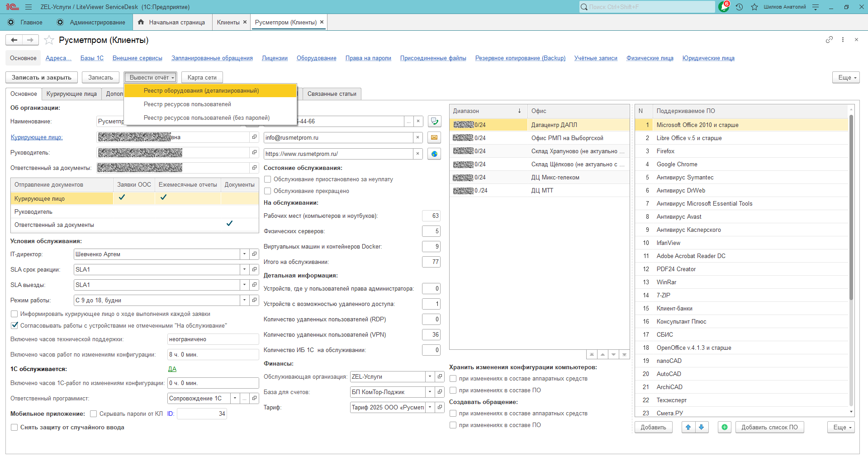Image resolution: width=868 pixels, height=470 pixels.
Task: Check hardware changes under 'Создавать обращение'
Action: click(x=453, y=413)
